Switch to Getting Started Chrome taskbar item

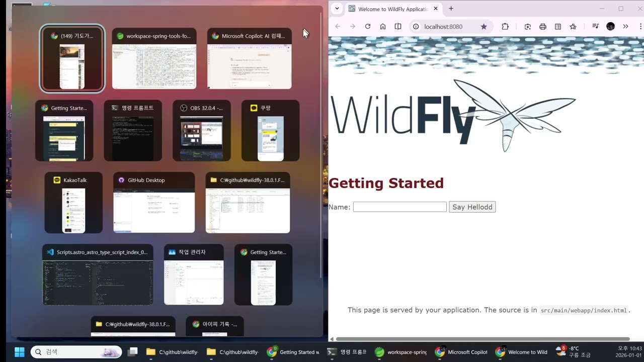pyautogui.click(x=293, y=352)
